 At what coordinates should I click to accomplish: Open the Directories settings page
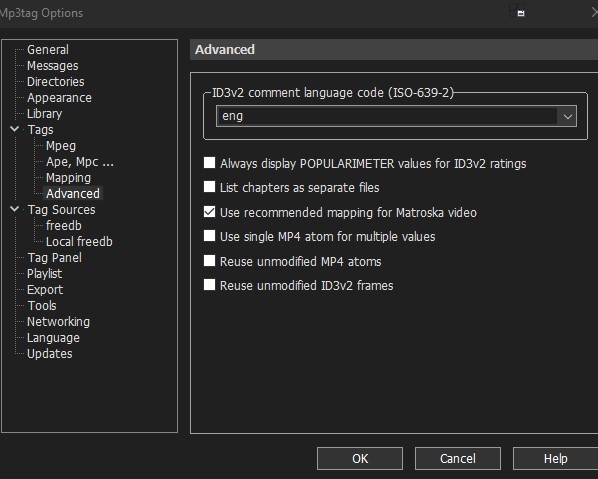[56, 82]
